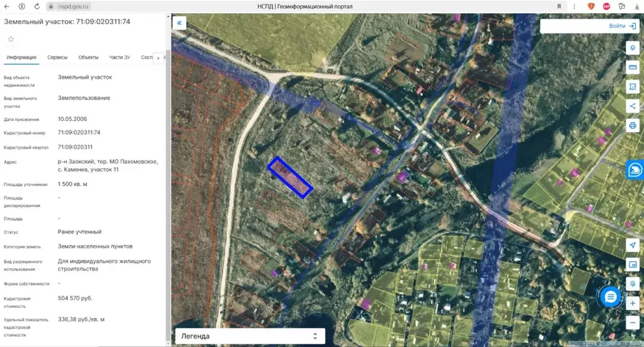Screen dimensions: 644x347
Task: Zoom in the map with plus
Action: coord(633,304)
